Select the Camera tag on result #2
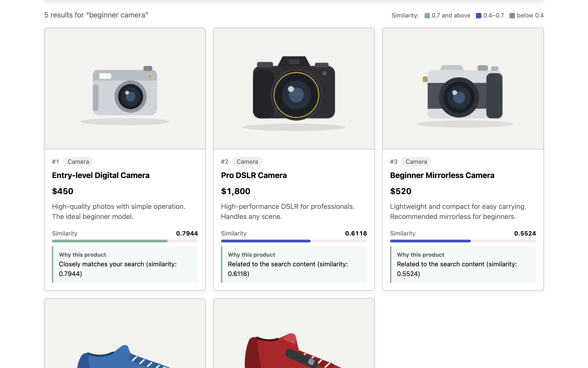Viewport: 588px width, 368px height. click(247, 162)
